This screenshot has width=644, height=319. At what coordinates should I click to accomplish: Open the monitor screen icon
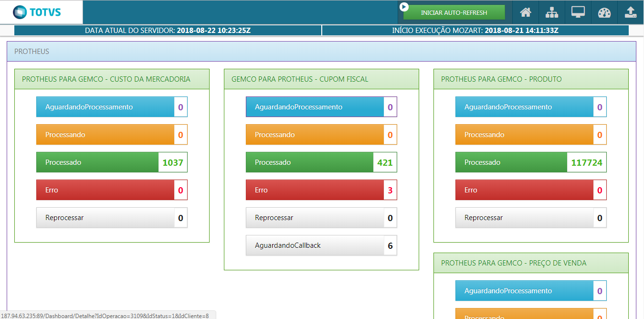pos(578,12)
